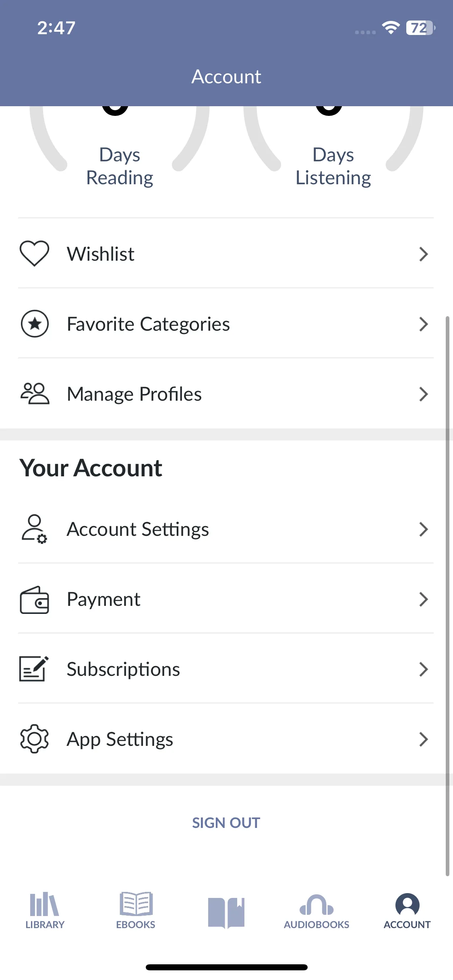The width and height of the screenshot is (453, 980).
Task: Open the Subscriptions row chevron
Action: (423, 669)
